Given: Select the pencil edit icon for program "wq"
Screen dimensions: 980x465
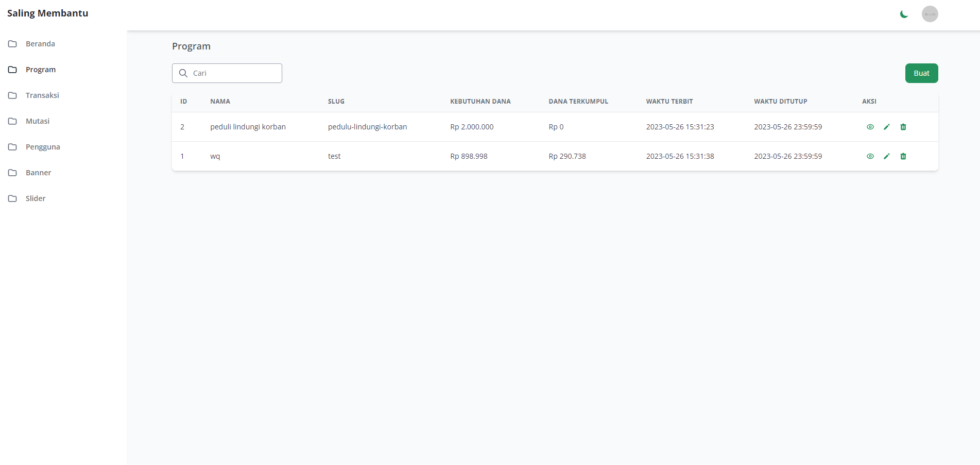Looking at the screenshot, I should point(887,156).
